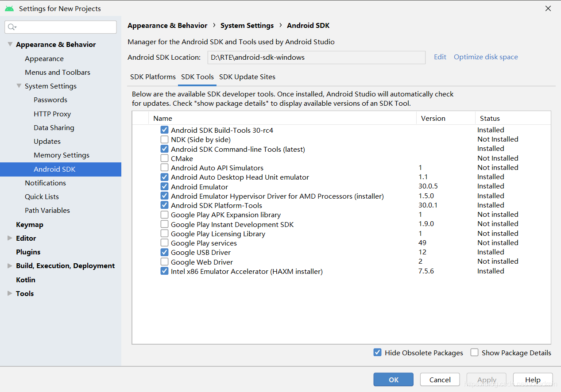This screenshot has width=561, height=392.
Task: Expand the Editor section arrow
Action: tap(10, 238)
